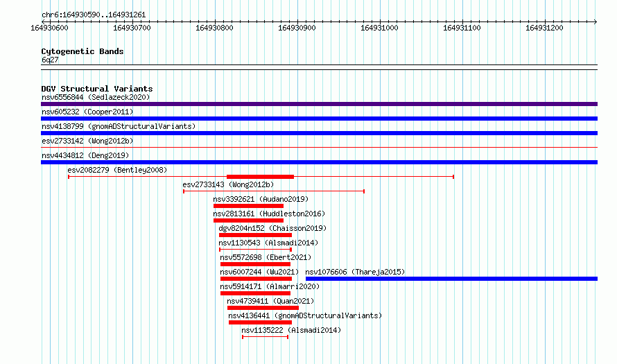The height and width of the screenshot is (364, 617).
Task: Open nsv4739411 (Quan2021) label
Action: [x=270, y=301]
